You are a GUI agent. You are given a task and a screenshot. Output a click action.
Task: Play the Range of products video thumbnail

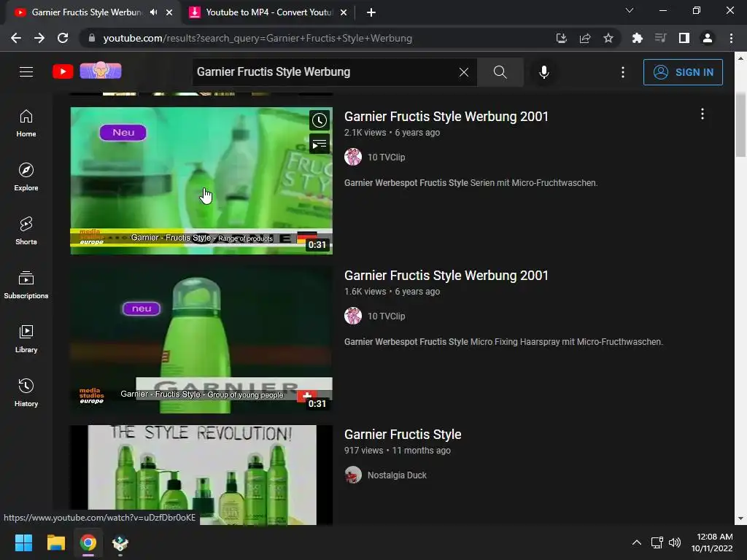coord(201,181)
